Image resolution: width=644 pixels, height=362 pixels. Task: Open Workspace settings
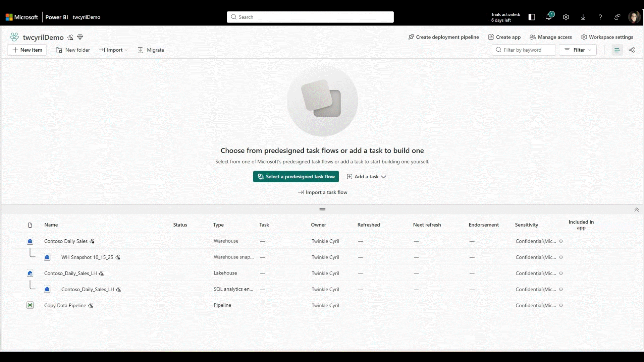click(x=607, y=37)
